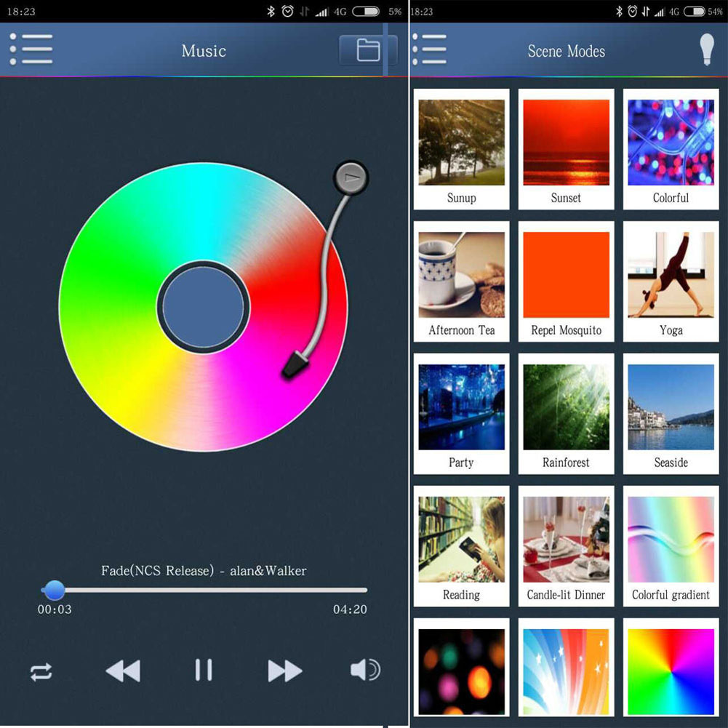
Task: Select the Afternoon Tea scene
Action: click(461, 282)
